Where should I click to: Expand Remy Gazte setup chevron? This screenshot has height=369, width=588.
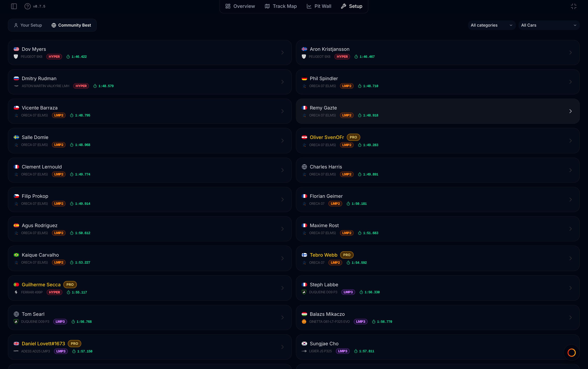click(570, 111)
